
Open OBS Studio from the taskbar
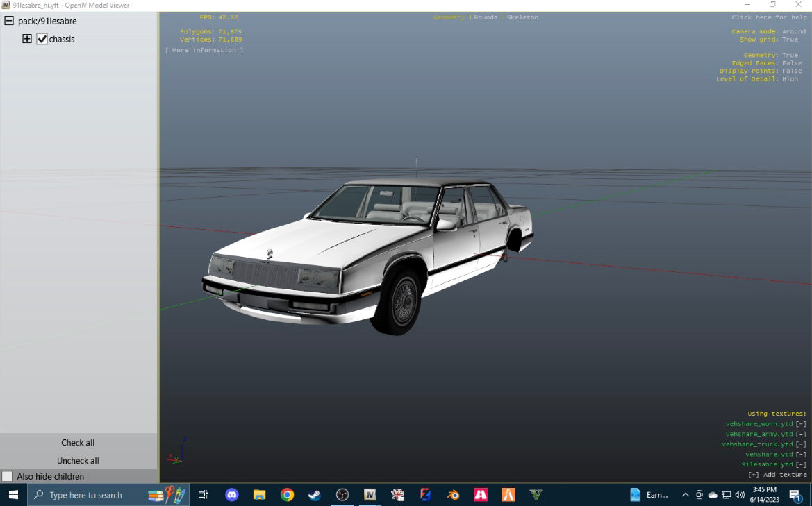point(342,495)
